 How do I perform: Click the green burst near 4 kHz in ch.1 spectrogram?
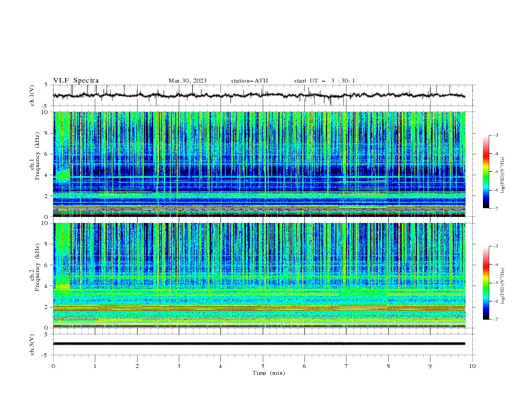point(62,175)
